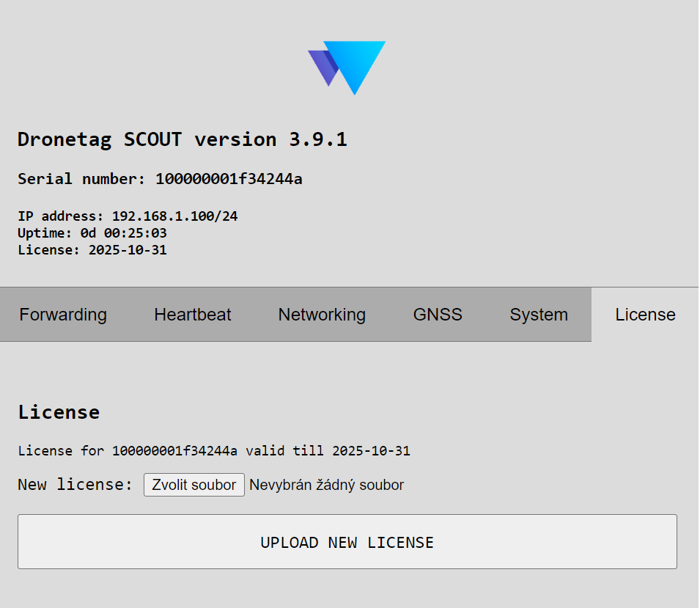Click the New license label

point(75,485)
